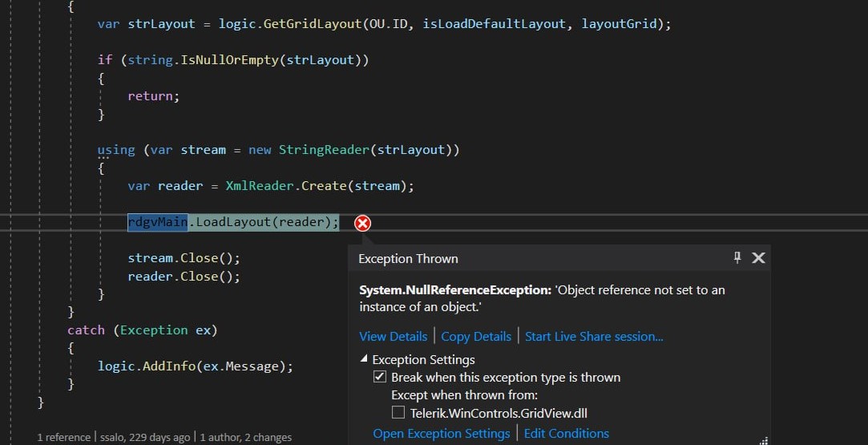Click the Exception type in catch clause
Screen dimensions: 868x445
[x=154, y=330]
